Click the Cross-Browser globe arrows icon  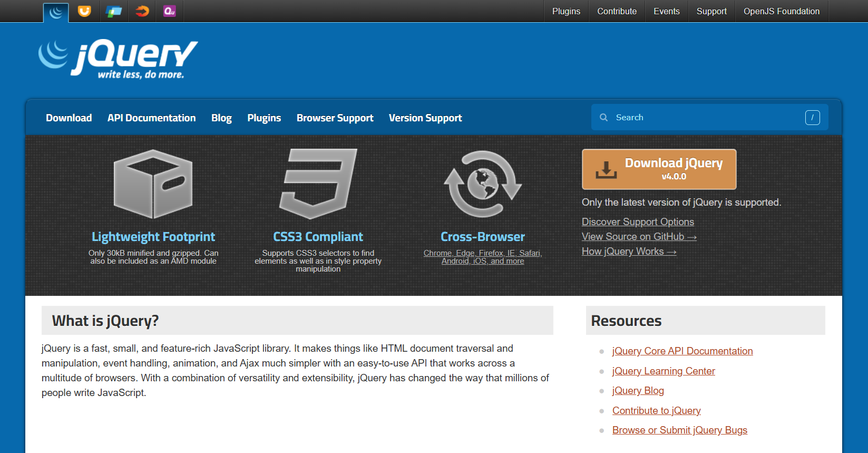point(483,184)
